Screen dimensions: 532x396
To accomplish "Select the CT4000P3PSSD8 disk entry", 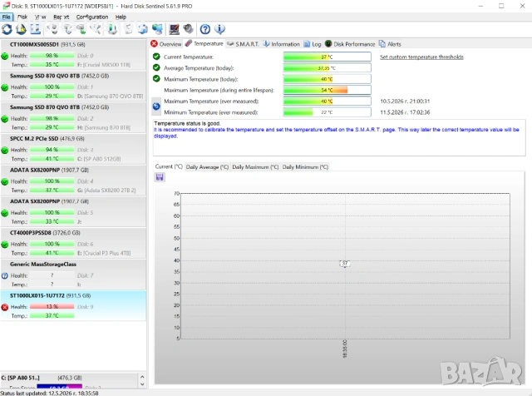I will [73, 243].
